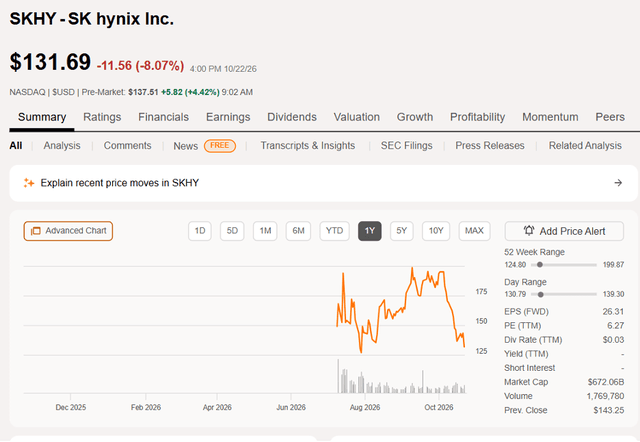The width and height of the screenshot is (640, 442).
Task: Click the PE (TTM) value 6.27
Action: pyautogui.click(x=616, y=326)
